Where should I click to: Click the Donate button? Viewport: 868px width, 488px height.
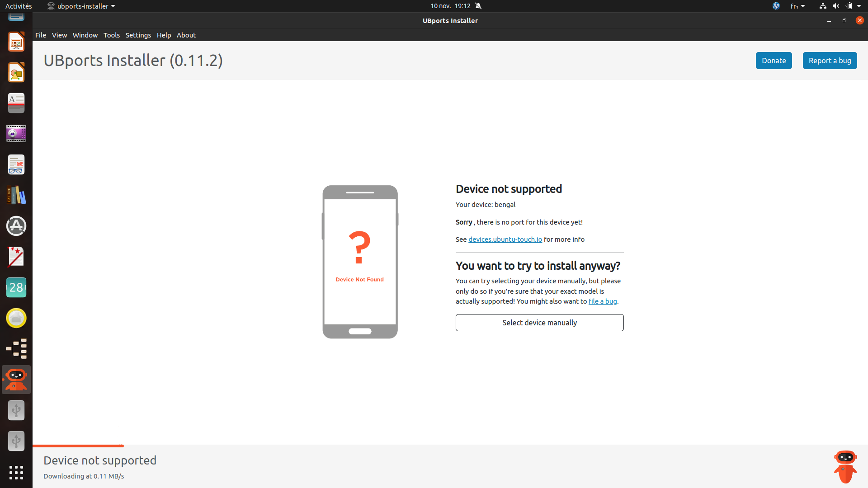774,61
